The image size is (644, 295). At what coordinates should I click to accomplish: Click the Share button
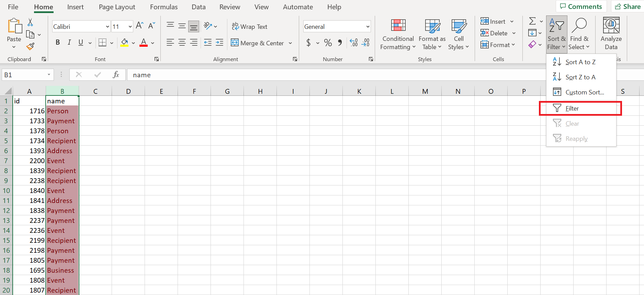coord(628,7)
